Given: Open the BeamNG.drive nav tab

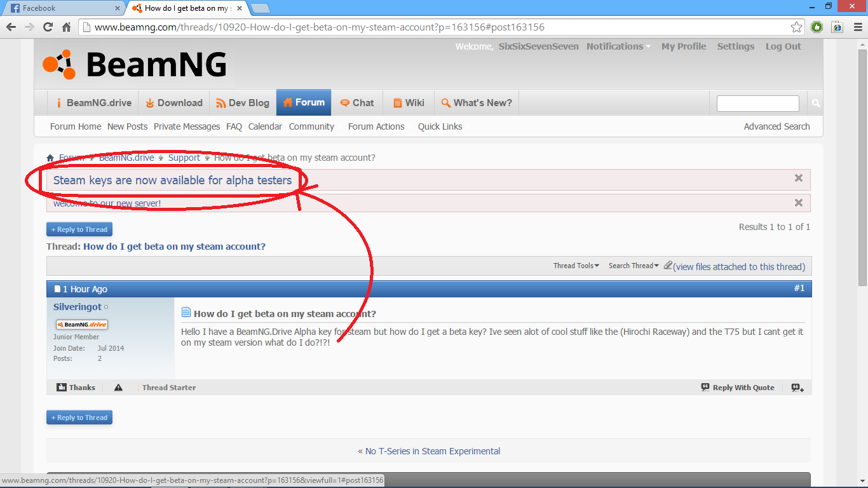Looking at the screenshot, I should (x=93, y=103).
